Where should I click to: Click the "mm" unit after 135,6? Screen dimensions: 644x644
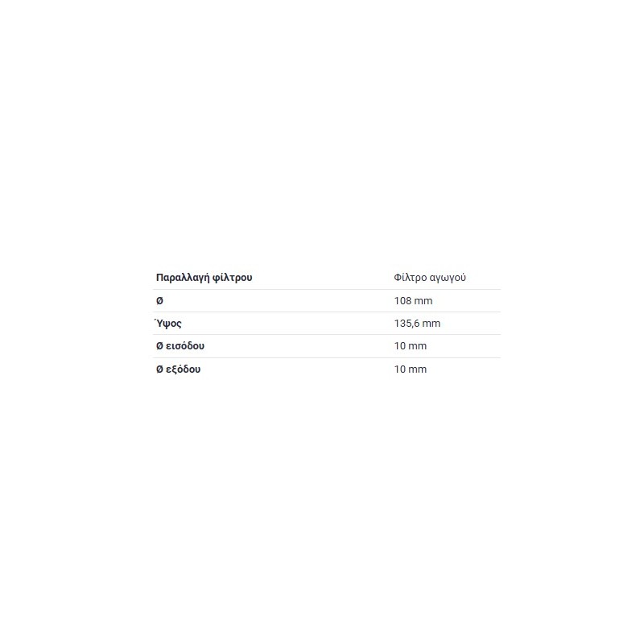point(431,324)
